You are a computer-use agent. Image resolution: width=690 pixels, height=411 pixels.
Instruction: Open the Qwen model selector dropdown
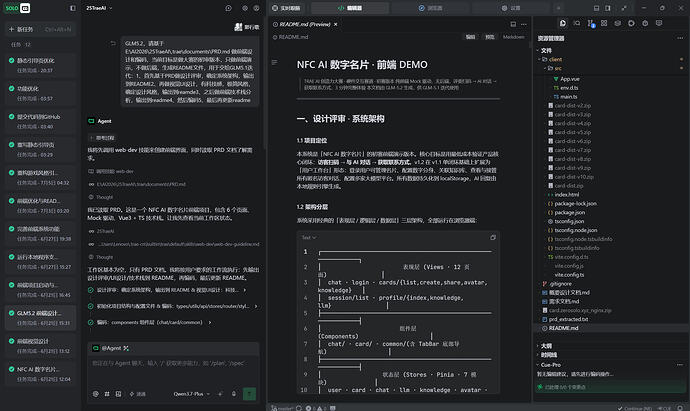coord(191,394)
